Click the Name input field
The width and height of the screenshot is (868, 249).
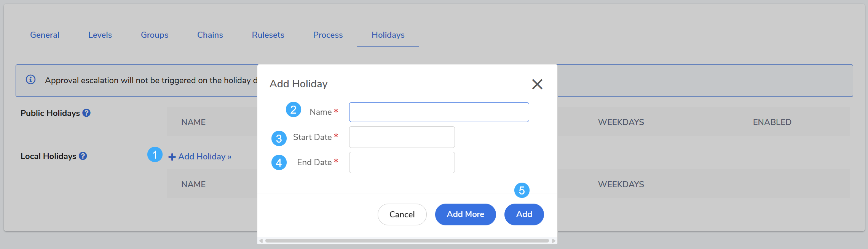(x=439, y=112)
